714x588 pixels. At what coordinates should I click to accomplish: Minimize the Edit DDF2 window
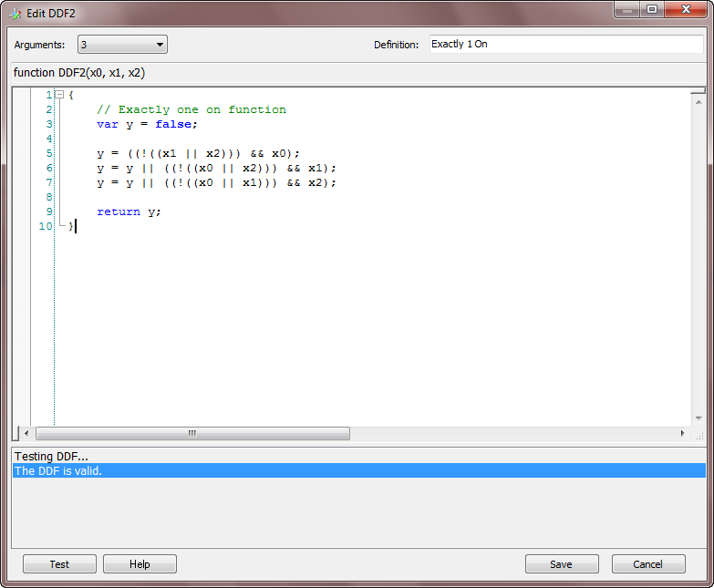coord(626,10)
